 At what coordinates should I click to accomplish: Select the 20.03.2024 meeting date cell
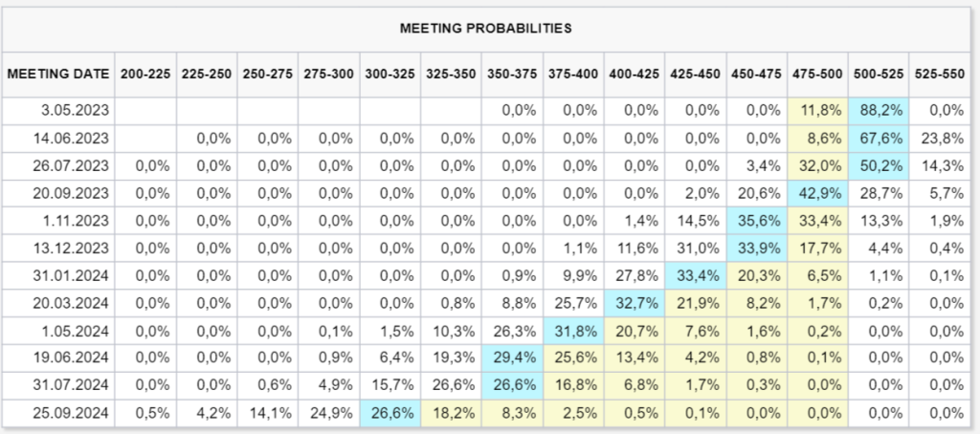tap(75, 307)
